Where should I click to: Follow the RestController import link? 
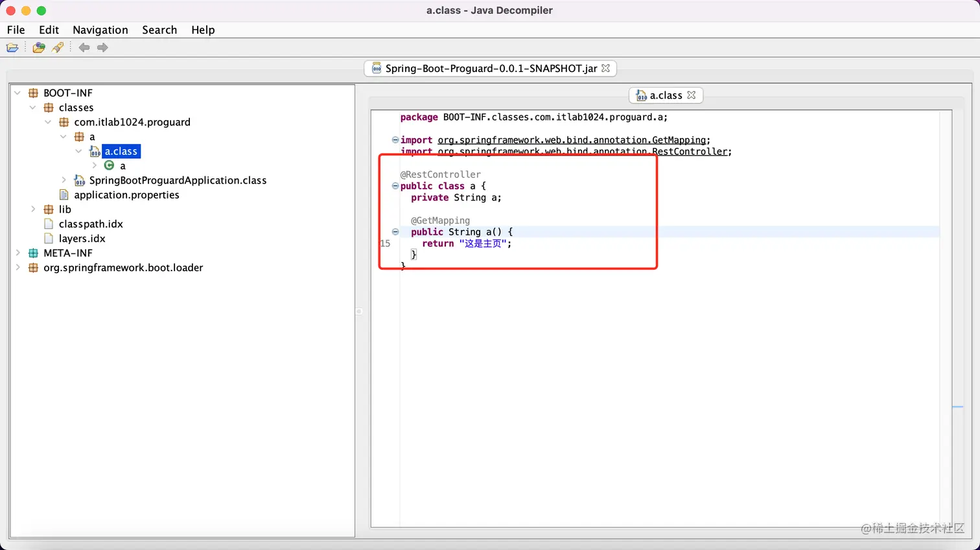tap(583, 152)
